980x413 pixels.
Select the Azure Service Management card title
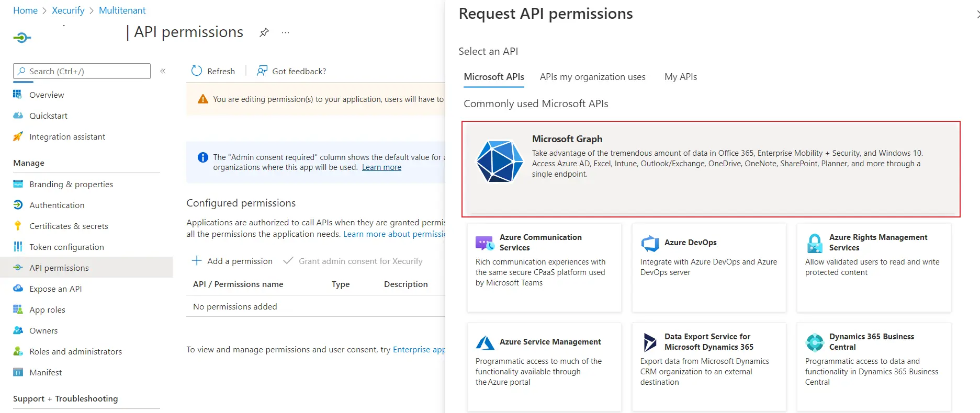coord(550,342)
